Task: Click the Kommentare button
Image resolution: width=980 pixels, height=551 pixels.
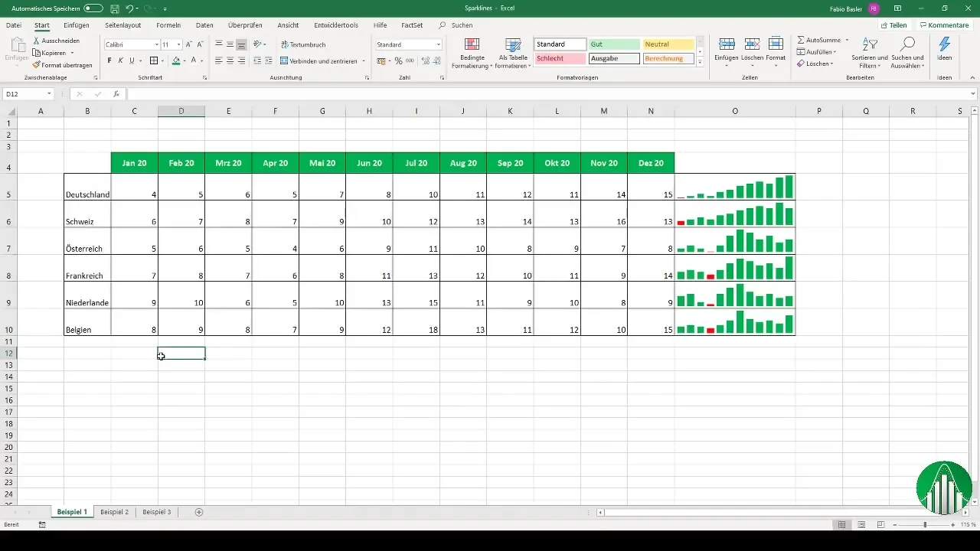Action: 943,25
